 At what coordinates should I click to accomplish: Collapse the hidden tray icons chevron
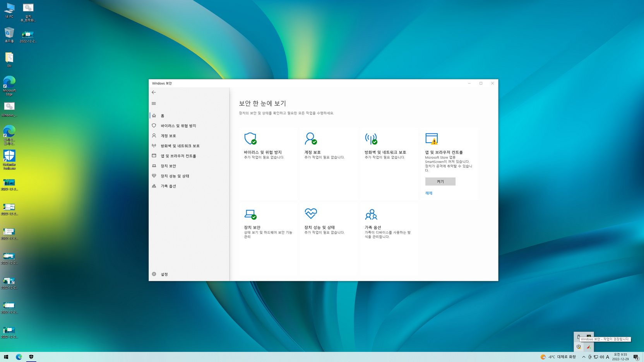(584, 357)
